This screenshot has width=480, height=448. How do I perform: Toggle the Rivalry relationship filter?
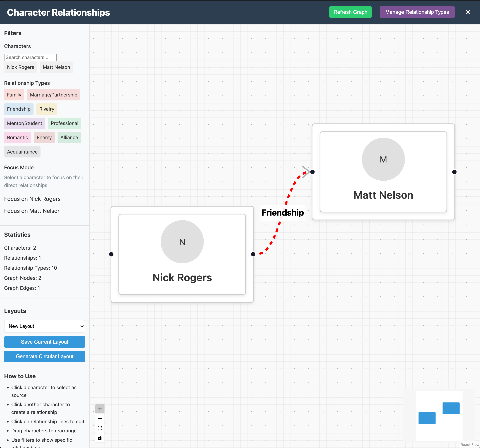pyautogui.click(x=47, y=109)
